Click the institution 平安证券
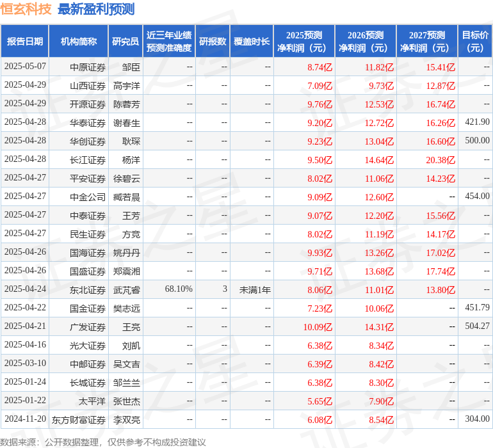493x448 pixels. [x=88, y=179]
